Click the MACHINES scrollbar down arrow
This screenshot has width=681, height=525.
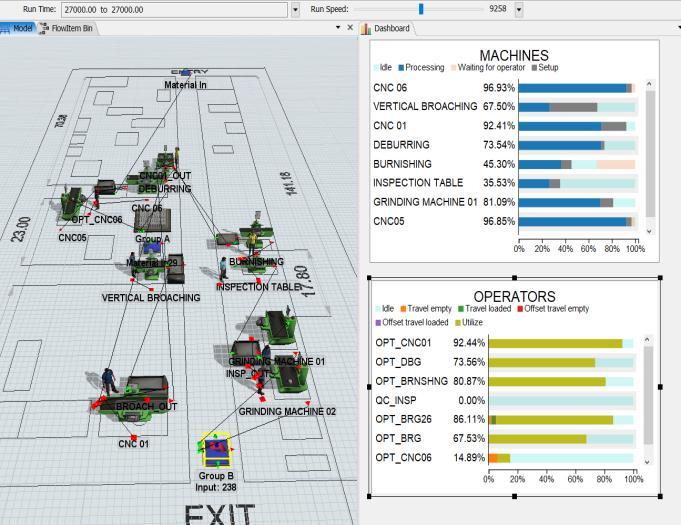click(649, 231)
